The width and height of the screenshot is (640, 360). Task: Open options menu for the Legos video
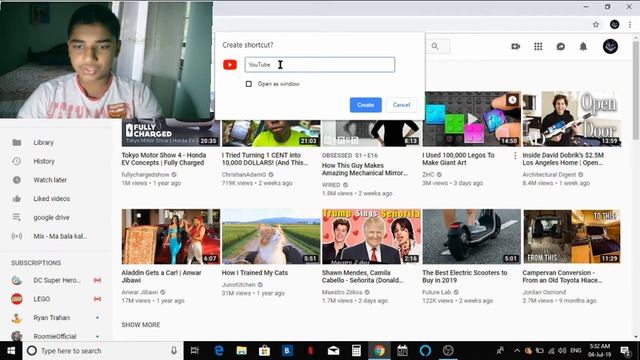coord(515,156)
